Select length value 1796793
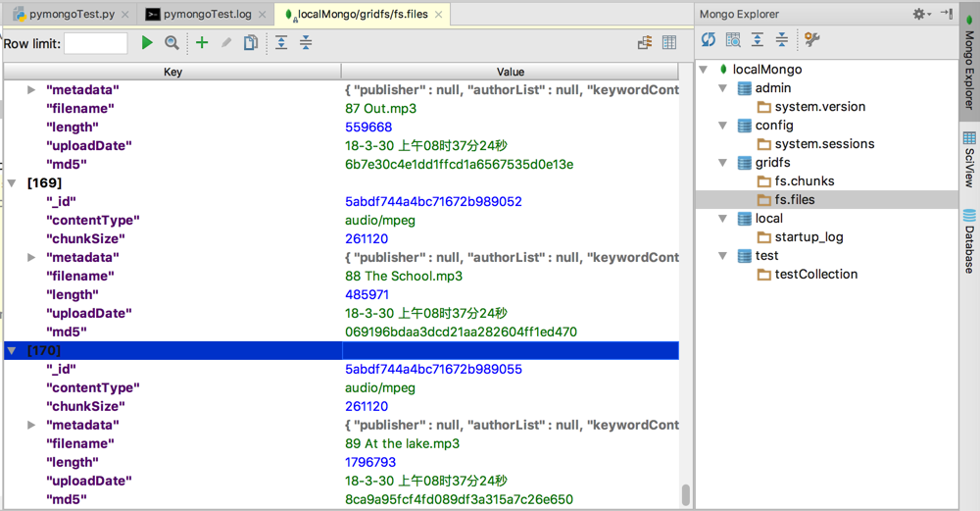This screenshot has width=980, height=511. pos(370,462)
